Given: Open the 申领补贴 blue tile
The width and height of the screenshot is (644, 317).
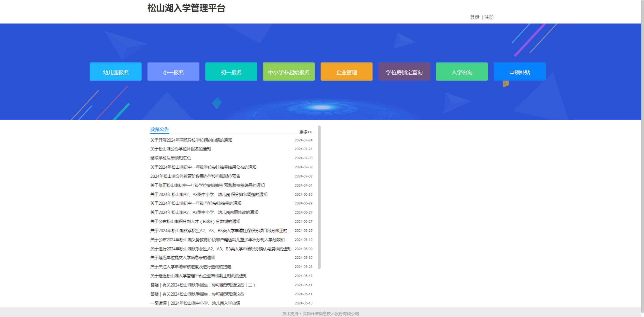Looking at the screenshot, I should pyautogui.click(x=519, y=72).
